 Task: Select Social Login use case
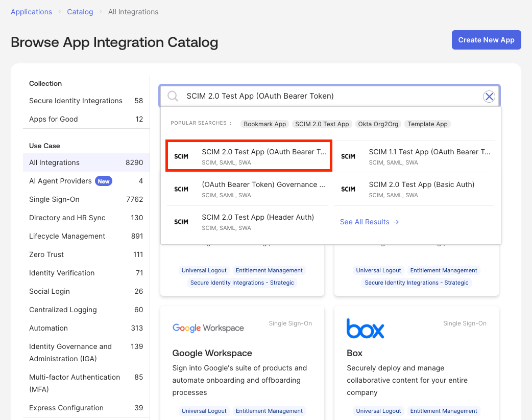point(86,291)
